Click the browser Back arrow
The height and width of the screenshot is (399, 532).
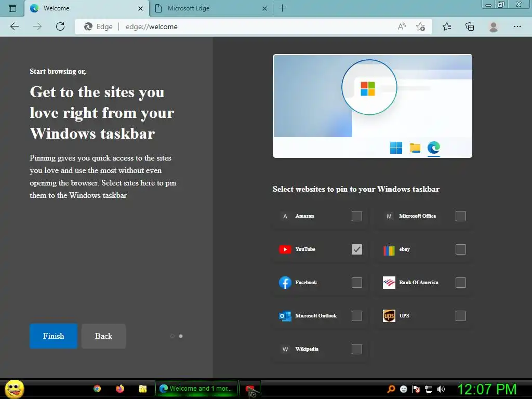click(15, 26)
